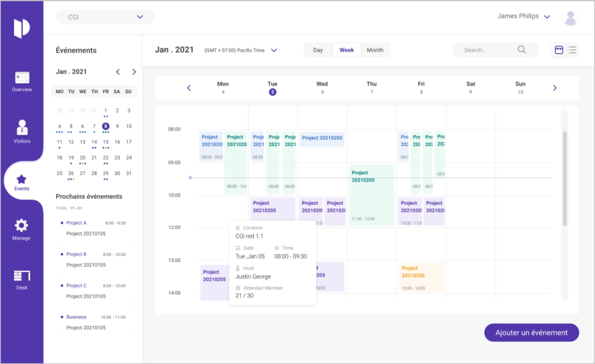
Task: Open Project A in upcoming events
Action: pyautogui.click(x=76, y=223)
